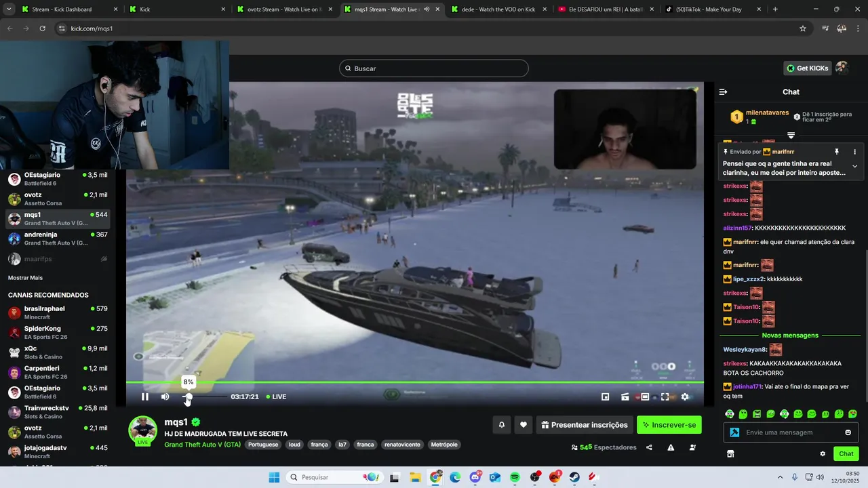The image size is (868, 488).
Task: Follow mqs1 with the heart button
Action: [523, 425]
